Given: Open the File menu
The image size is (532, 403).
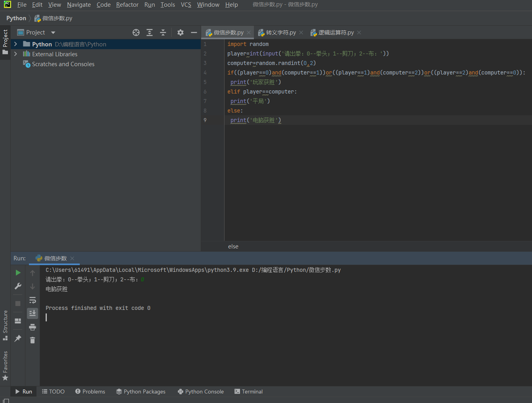Looking at the screenshot, I should click(x=22, y=5).
